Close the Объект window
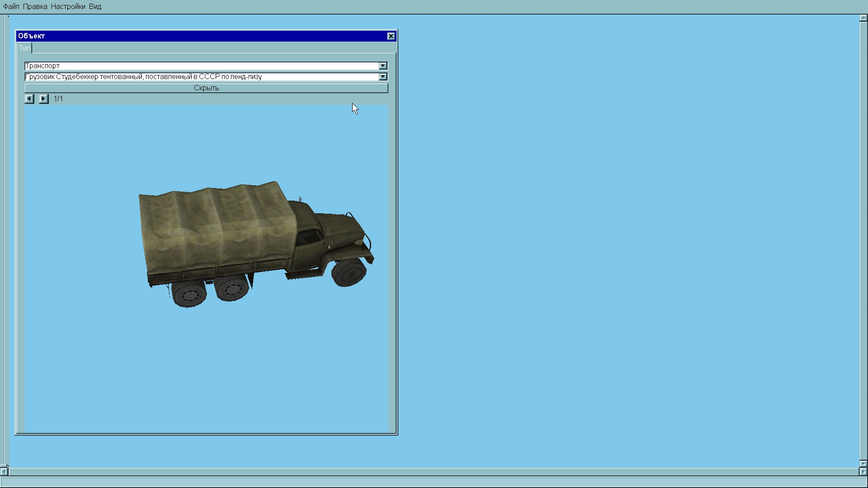 click(391, 36)
